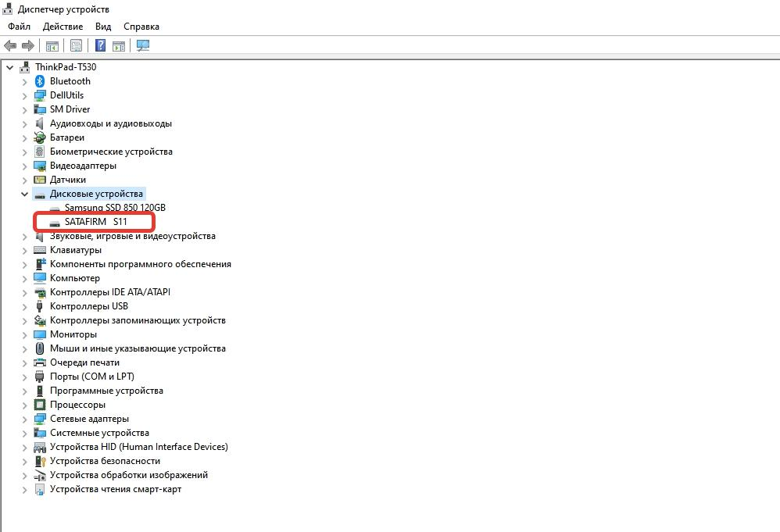Collapse the Дисковые устройства branch
780x532 pixels.
24,194
